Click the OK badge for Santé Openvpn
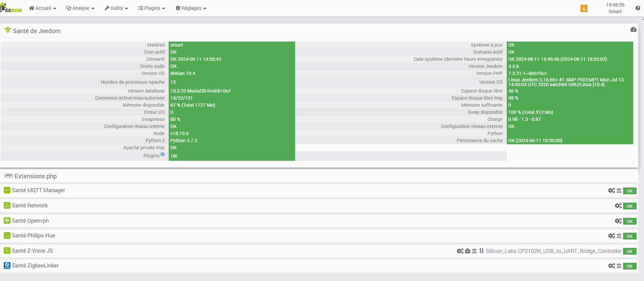 (x=630, y=221)
